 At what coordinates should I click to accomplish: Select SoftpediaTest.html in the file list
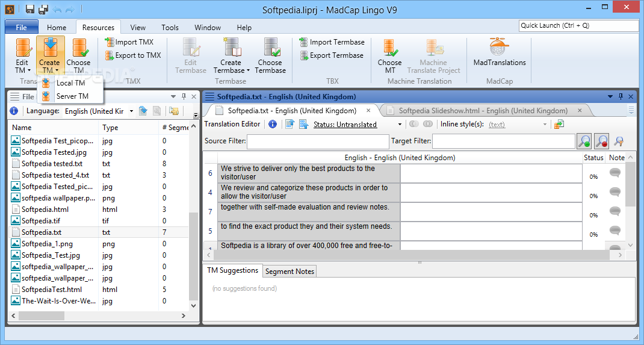coord(99,290)
